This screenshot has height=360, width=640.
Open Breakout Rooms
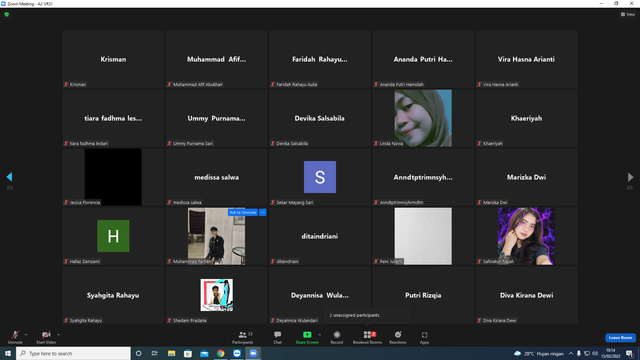click(367, 337)
